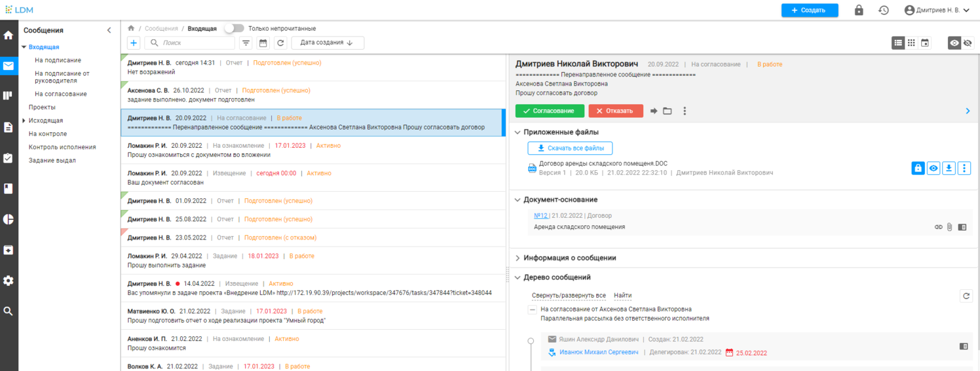Toggle the Только непрочитанные switch

(x=234, y=29)
